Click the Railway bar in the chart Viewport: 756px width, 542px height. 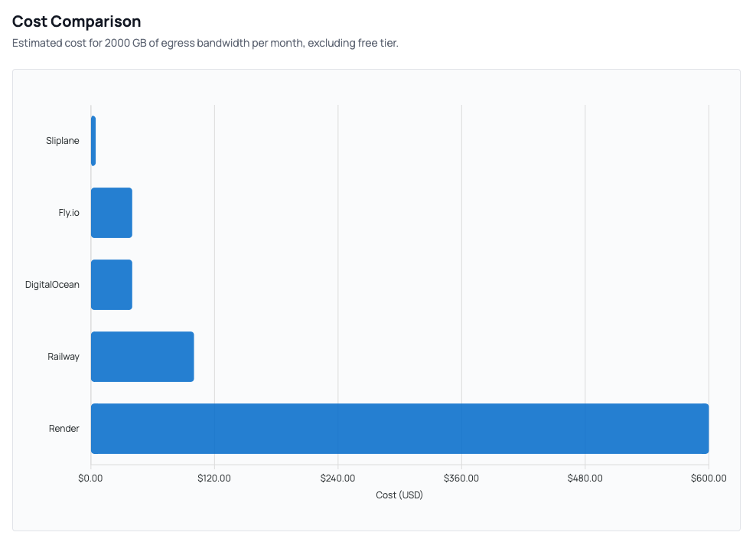point(142,356)
